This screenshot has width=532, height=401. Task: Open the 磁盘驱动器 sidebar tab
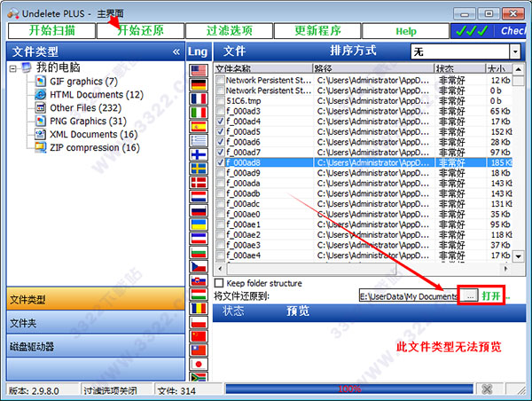tap(96, 346)
